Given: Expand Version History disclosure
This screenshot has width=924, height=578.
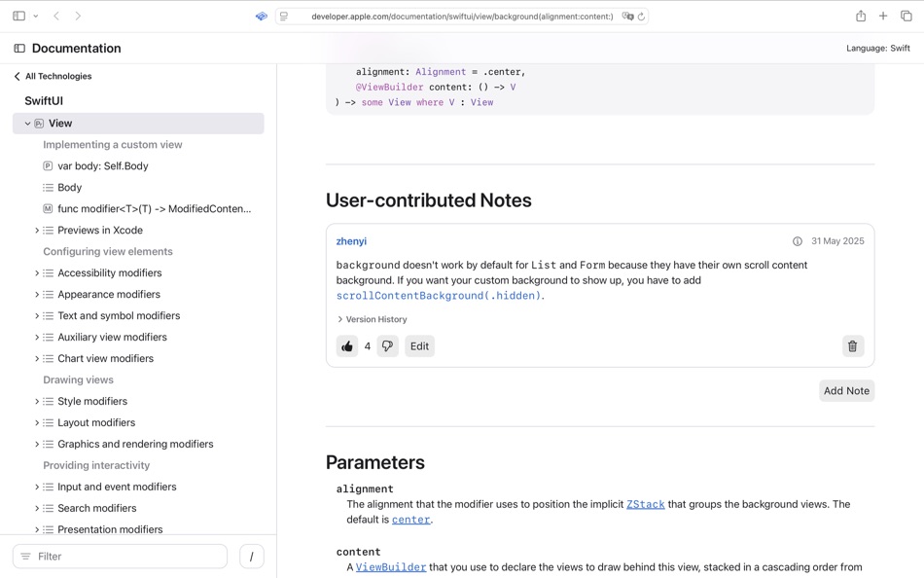Looking at the screenshot, I should tap(372, 319).
